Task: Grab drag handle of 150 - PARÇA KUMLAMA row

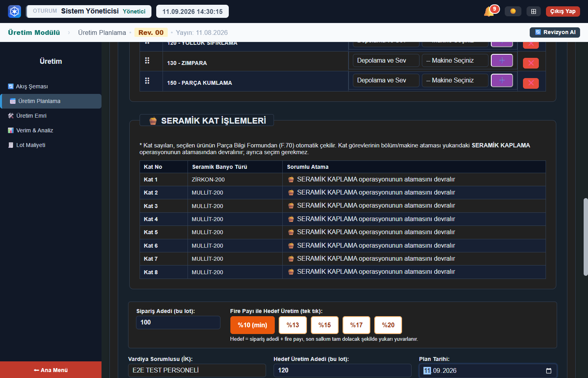Action: coord(147,81)
